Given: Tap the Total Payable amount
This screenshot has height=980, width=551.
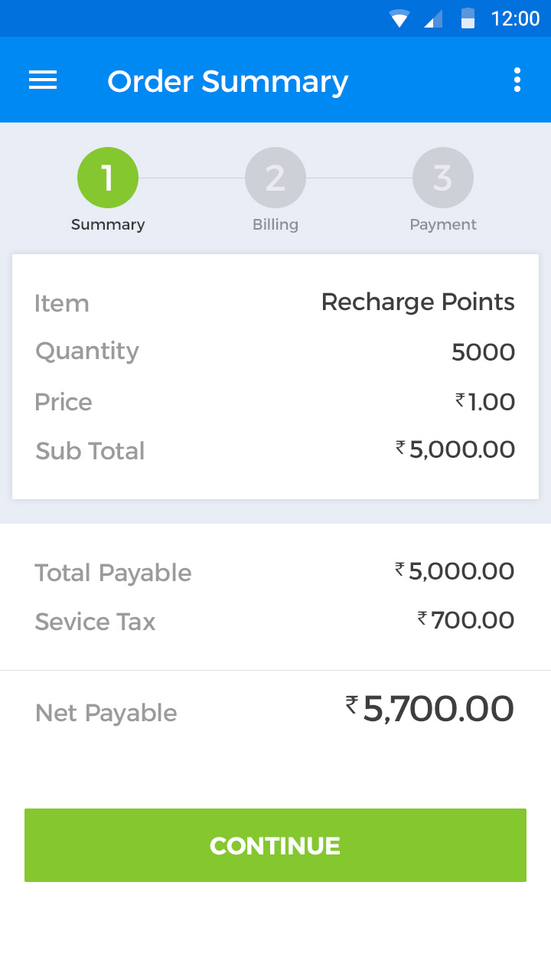Looking at the screenshot, I should (x=455, y=571).
